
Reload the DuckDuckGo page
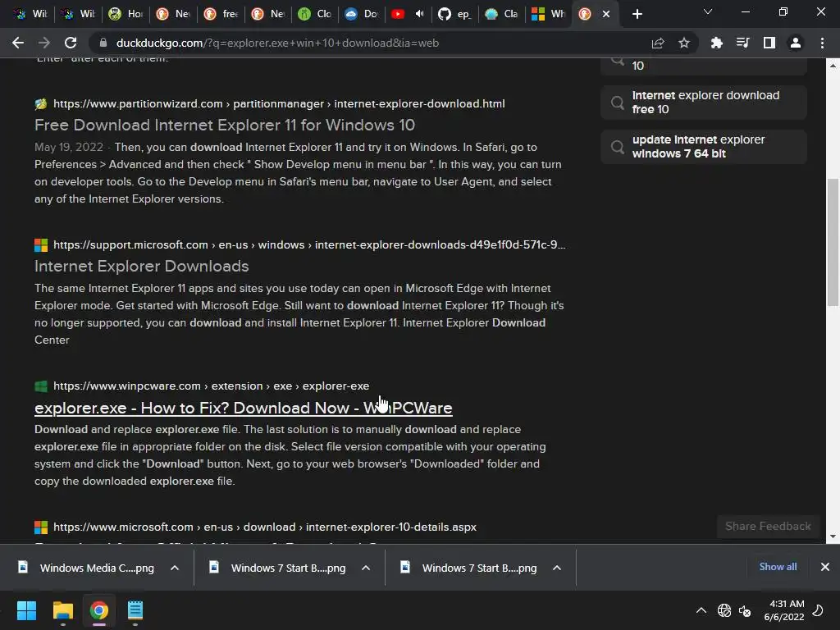(x=71, y=43)
